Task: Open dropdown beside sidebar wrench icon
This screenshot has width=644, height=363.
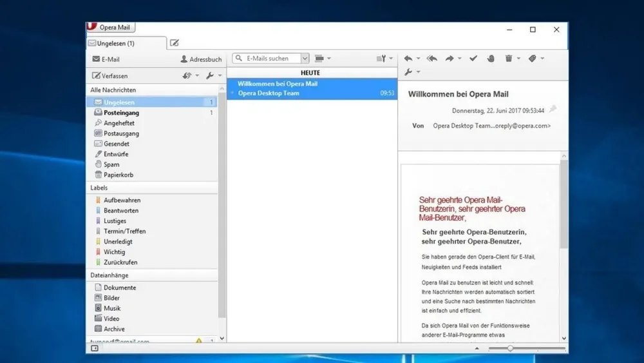Action: 220,75
